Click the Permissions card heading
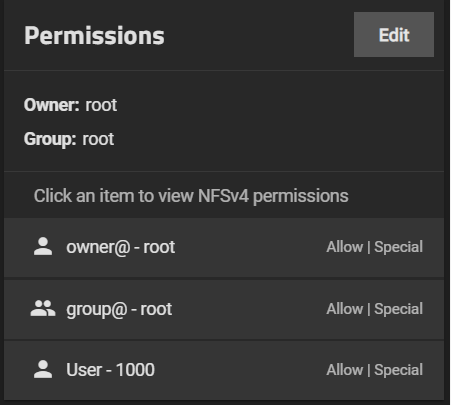This screenshot has width=451, height=405. pyautogui.click(x=94, y=36)
